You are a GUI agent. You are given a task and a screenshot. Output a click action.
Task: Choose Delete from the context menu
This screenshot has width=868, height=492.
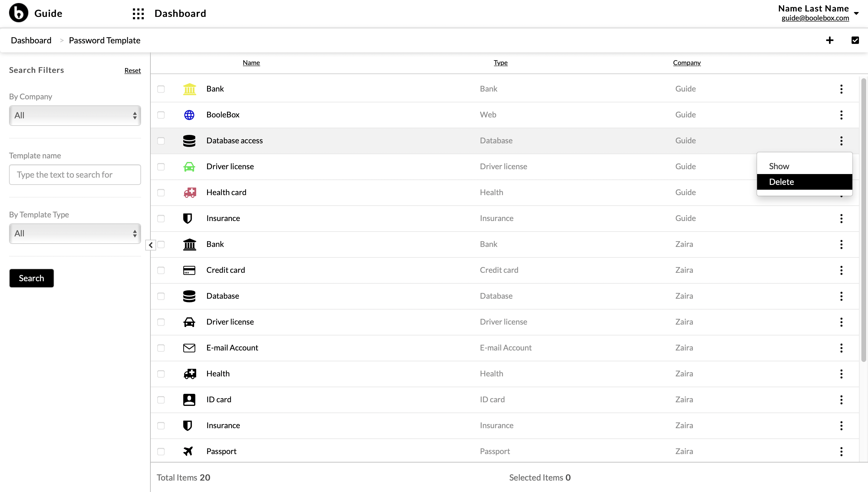(804, 182)
